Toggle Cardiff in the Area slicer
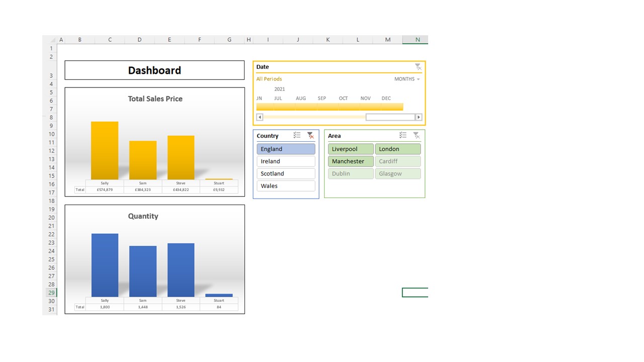The height and width of the screenshot is (362, 644). tap(397, 161)
